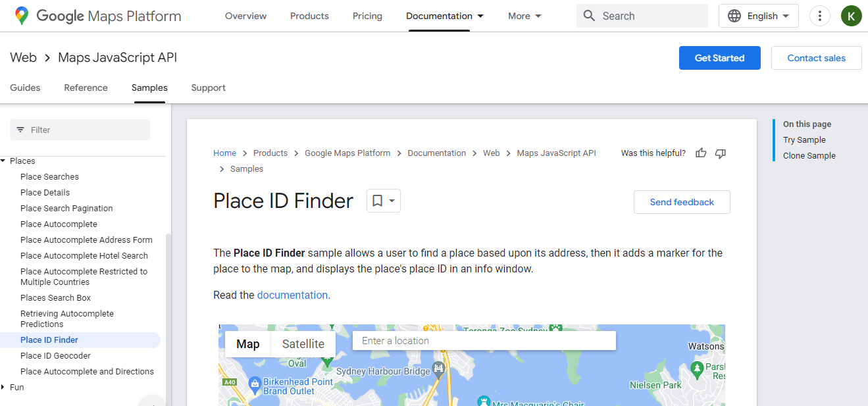Image resolution: width=868 pixels, height=406 pixels.
Task: Click the Enter a location map input
Action: (x=484, y=341)
